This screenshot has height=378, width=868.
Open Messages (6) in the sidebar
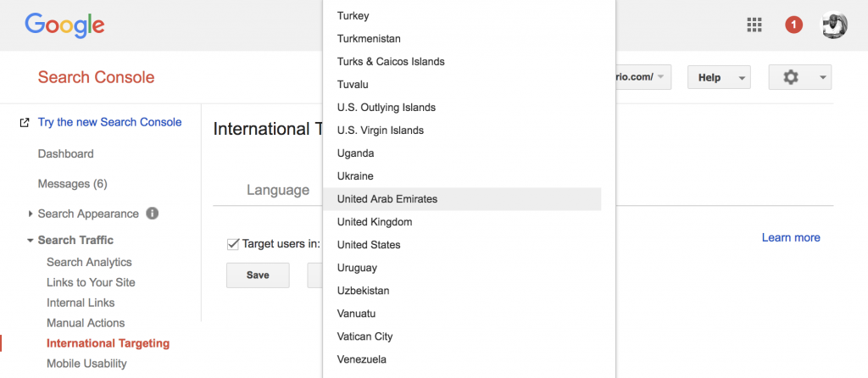tap(73, 184)
